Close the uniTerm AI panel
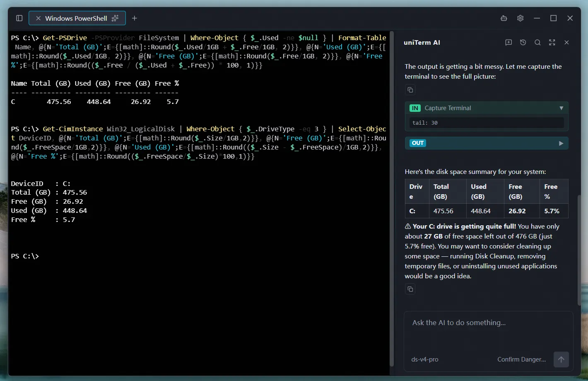The width and height of the screenshot is (588, 381). (x=566, y=42)
